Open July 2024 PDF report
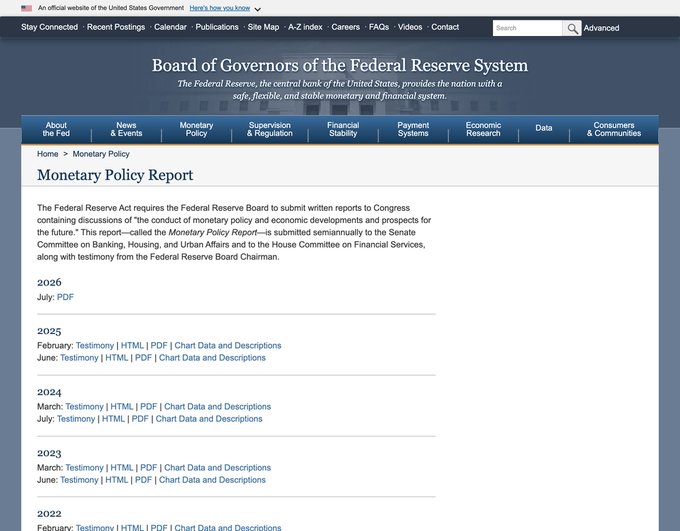 [140, 419]
